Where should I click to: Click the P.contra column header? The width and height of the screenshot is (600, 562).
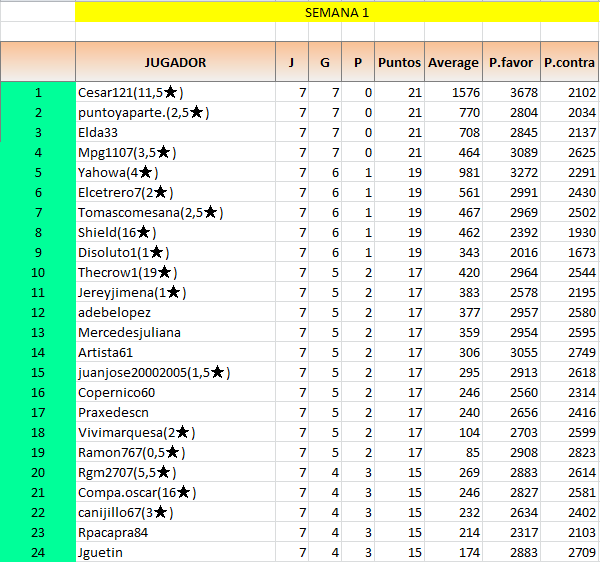tap(569, 62)
